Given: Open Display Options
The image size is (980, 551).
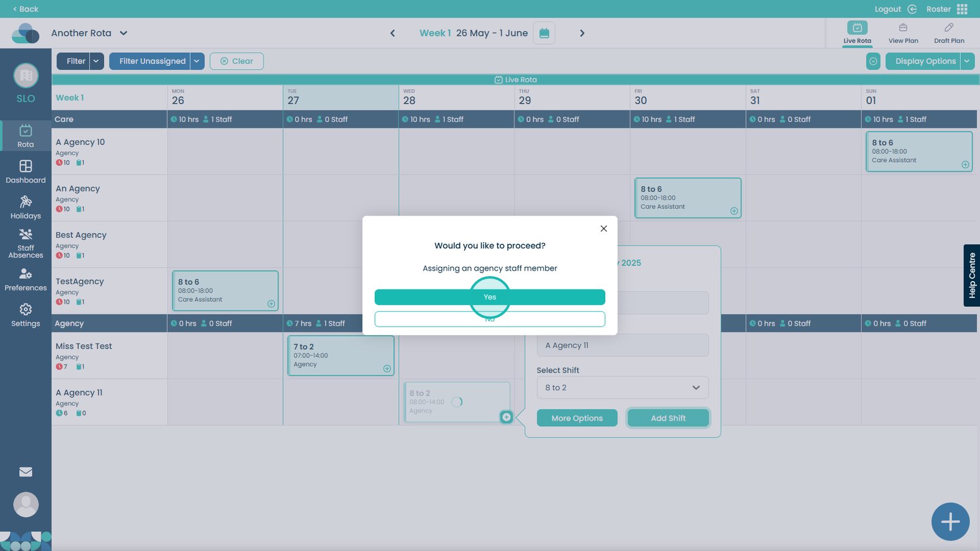Looking at the screenshot, I should (923, 61).
